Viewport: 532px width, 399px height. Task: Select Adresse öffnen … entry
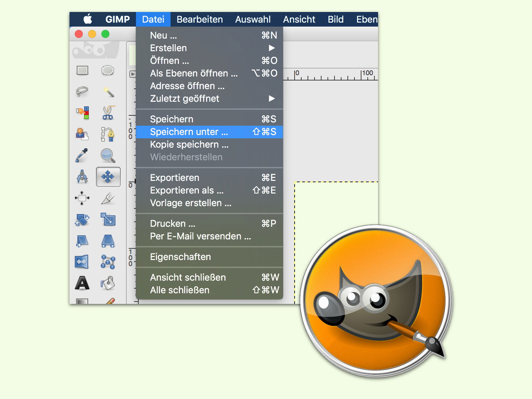pos(209,86)
